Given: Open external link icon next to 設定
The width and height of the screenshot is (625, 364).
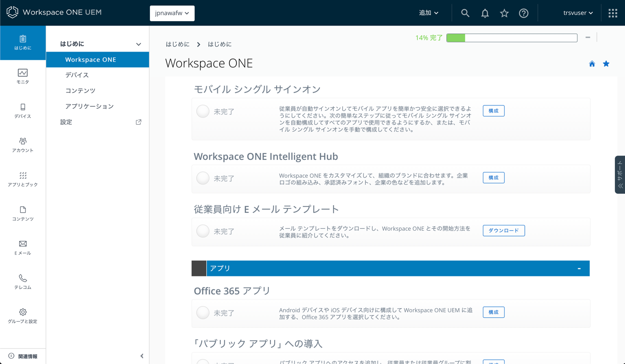Looking at the screenshot, I should pyautogui.click(x=138, y=122).
